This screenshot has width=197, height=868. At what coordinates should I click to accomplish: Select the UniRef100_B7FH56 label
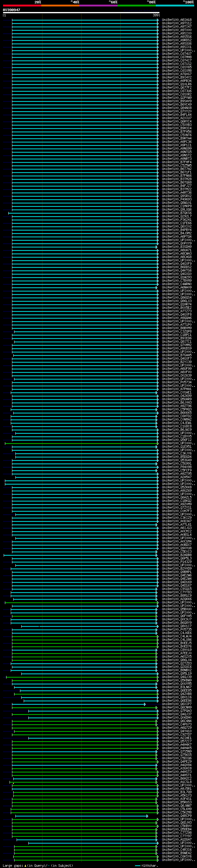(177, 131)
